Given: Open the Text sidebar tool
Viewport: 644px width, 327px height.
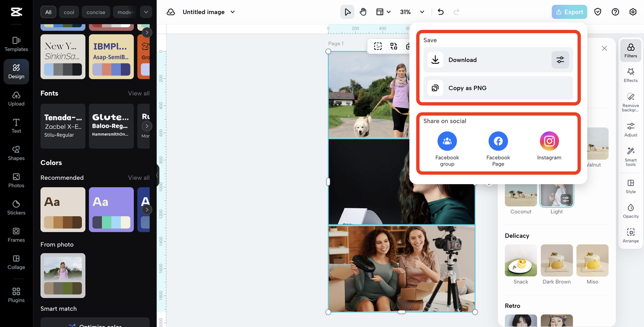Looking at the screenshot, I should (x=16, y=126).
